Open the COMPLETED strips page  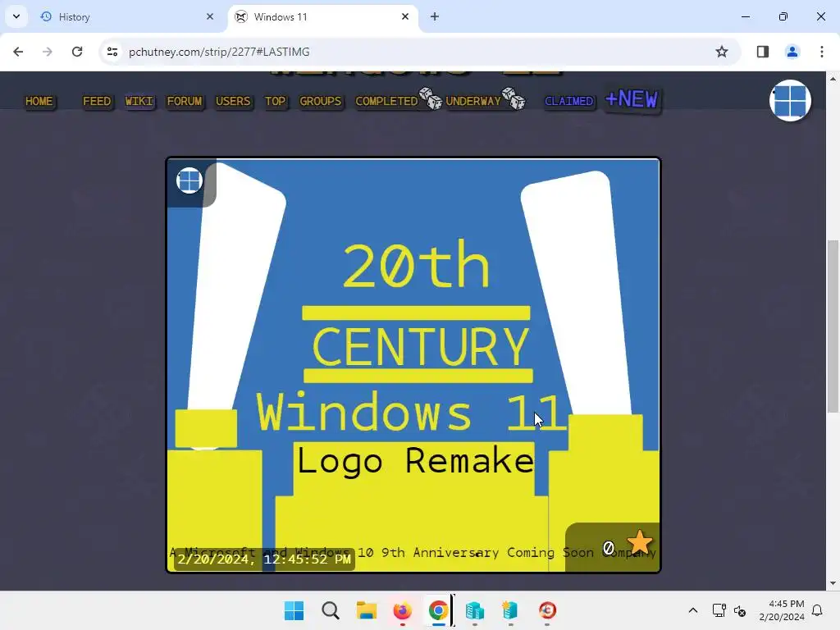[x=386, y=101]
